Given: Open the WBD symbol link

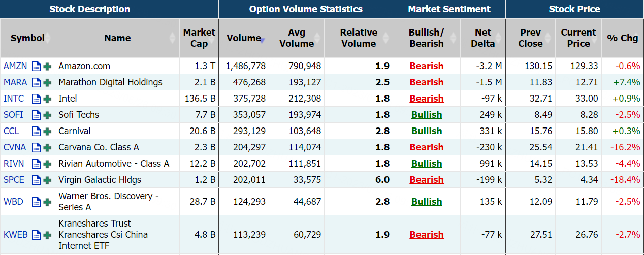Looking at the screenshot, I should (x=13, y=202).
